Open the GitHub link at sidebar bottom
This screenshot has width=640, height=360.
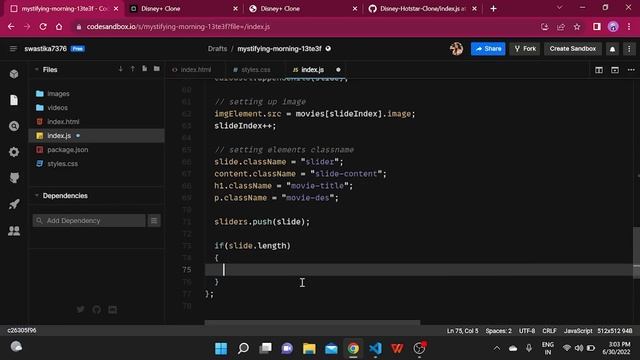pyautogui.click(x=96, y=309)
